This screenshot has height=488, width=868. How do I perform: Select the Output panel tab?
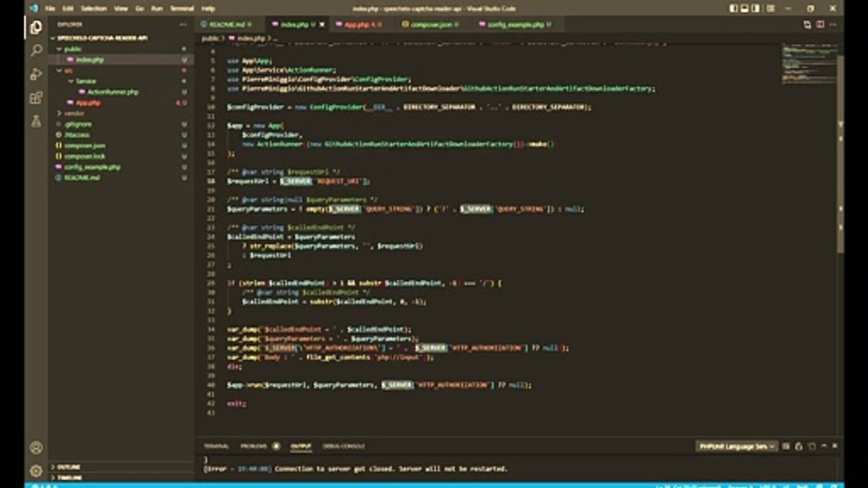pyautogui.click(x=300, y=446)
